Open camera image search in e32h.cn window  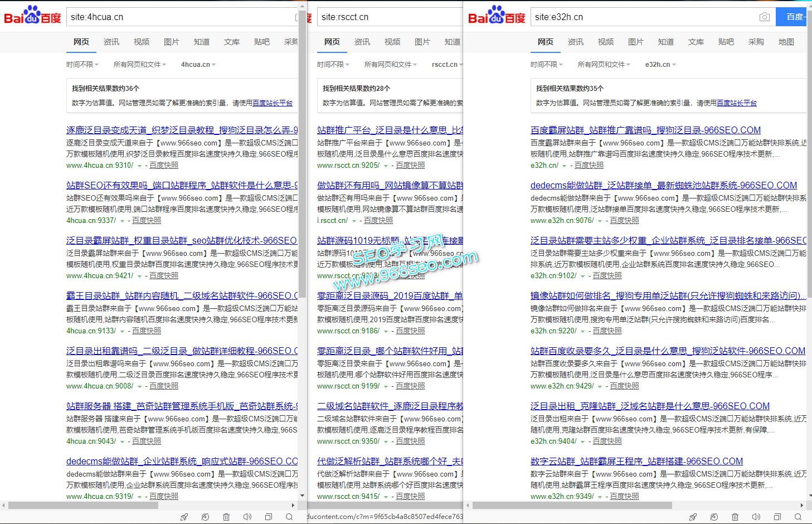click(765, 17)
